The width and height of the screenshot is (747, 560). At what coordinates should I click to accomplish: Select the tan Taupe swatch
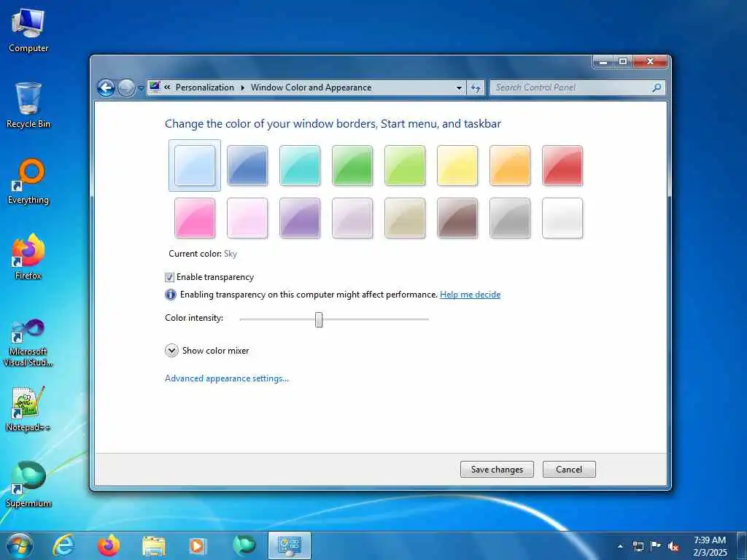(x=405, y=218)
